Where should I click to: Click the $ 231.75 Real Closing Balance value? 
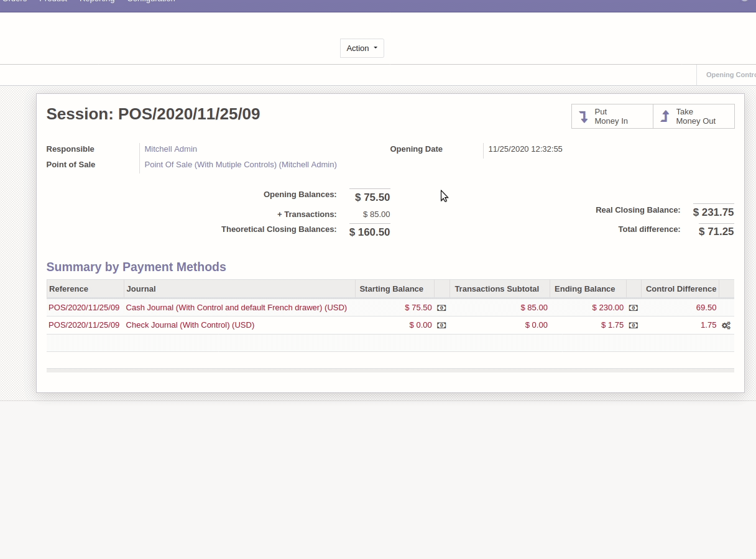pyautogui.click(x=714, y=212)
